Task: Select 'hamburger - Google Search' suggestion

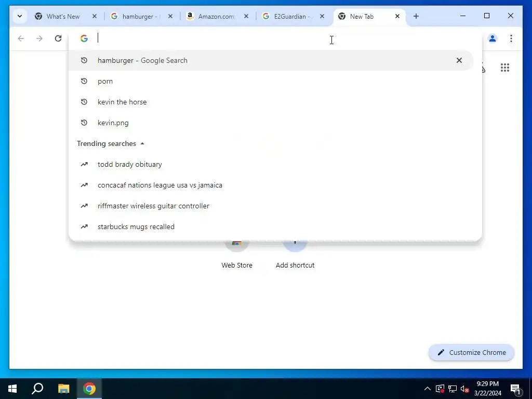Action: click(x=271, y=60)
